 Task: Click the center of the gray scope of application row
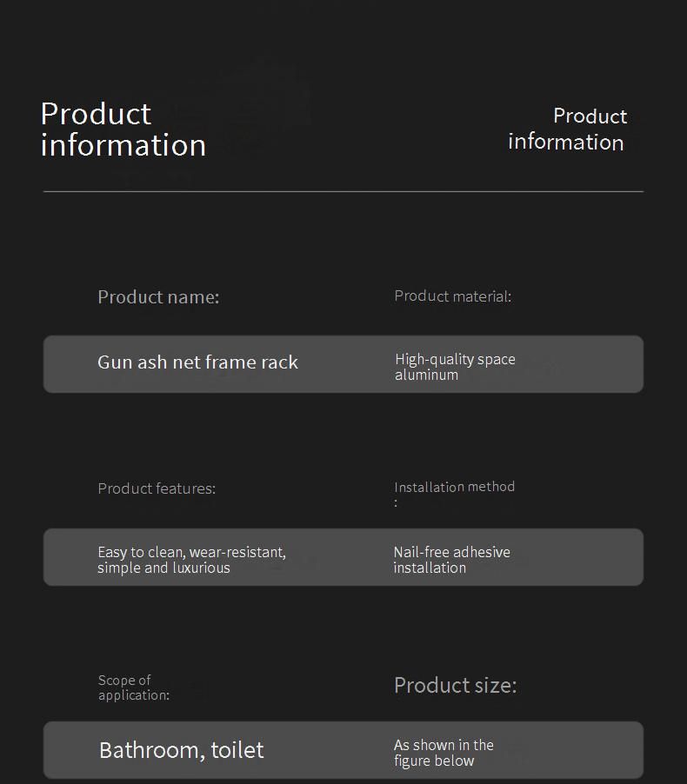pos(343,750)
